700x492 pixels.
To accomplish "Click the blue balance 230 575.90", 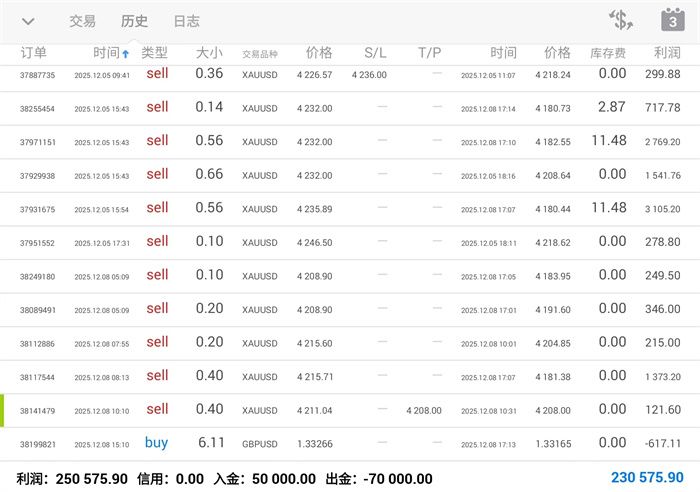I will coord(647,478).
